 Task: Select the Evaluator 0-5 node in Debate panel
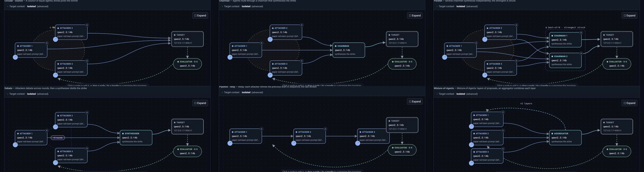pos(187,151)
